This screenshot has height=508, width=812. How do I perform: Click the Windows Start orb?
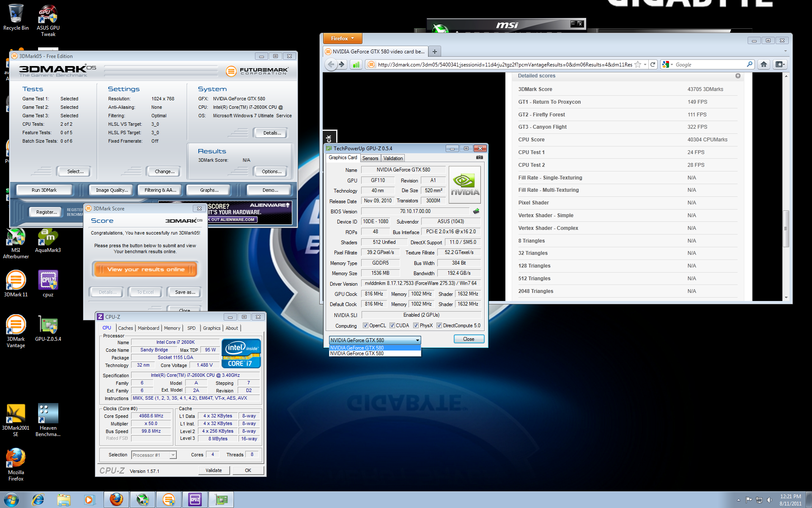[x=11, y=500]
